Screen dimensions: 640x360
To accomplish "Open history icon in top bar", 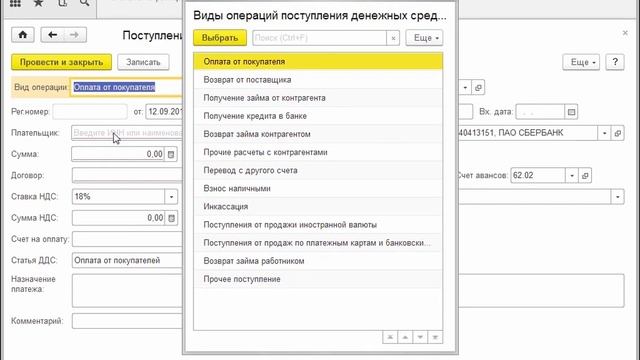I will click(62, 3).
